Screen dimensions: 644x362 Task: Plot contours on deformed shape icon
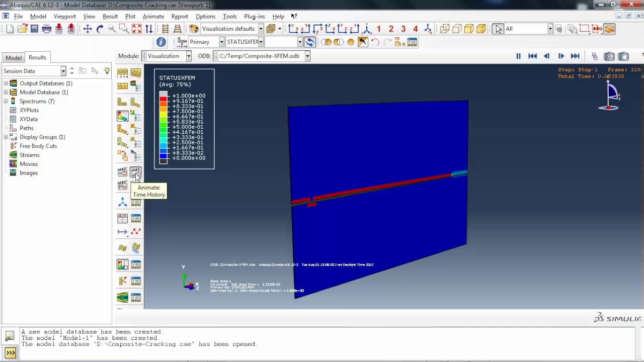click(x=122, y=116)
